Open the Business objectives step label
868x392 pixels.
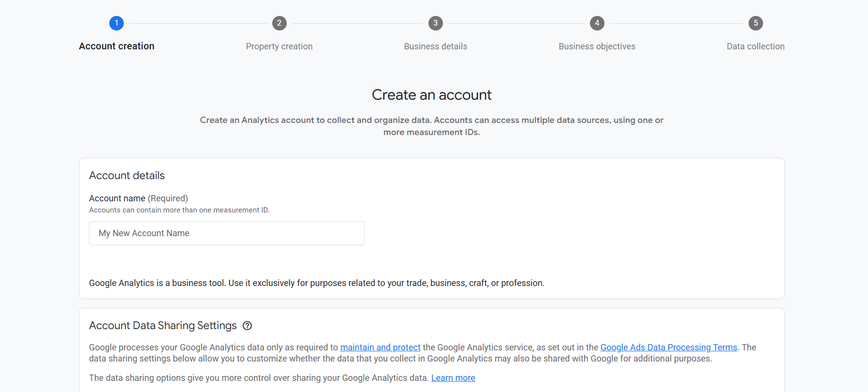597,46
